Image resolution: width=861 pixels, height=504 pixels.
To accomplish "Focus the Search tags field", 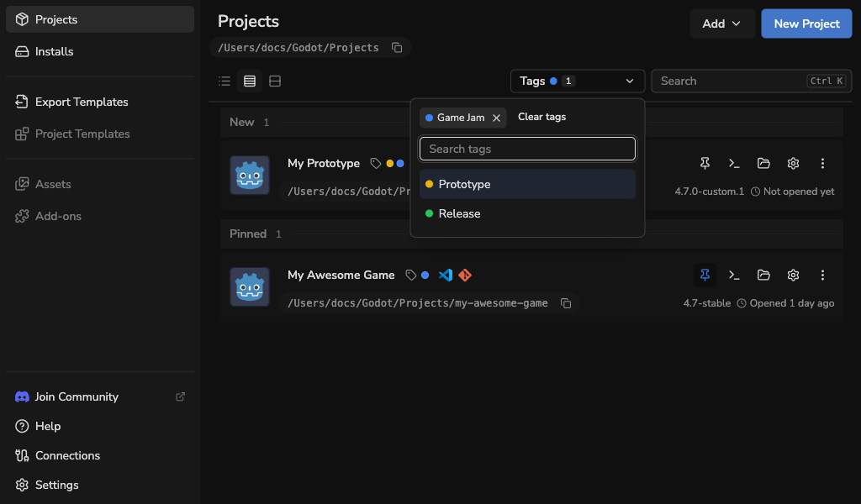I will (527, 149).
